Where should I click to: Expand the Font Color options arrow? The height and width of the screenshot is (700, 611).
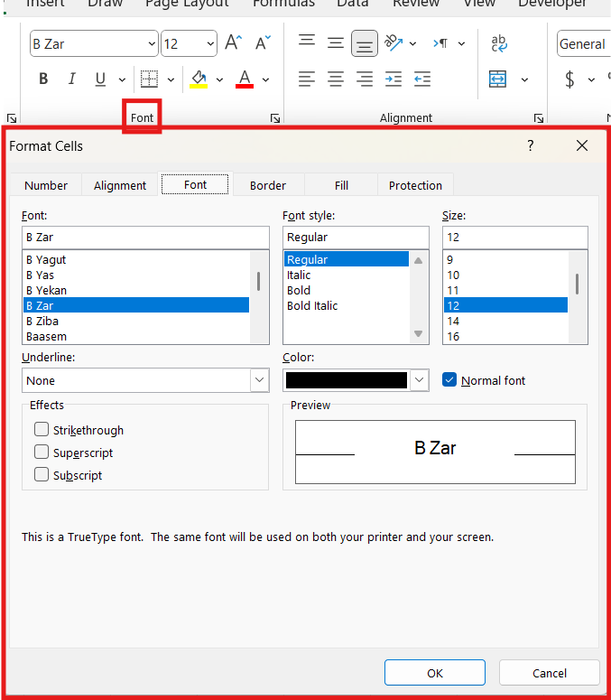pyautogui.click(x=266, y=79)
